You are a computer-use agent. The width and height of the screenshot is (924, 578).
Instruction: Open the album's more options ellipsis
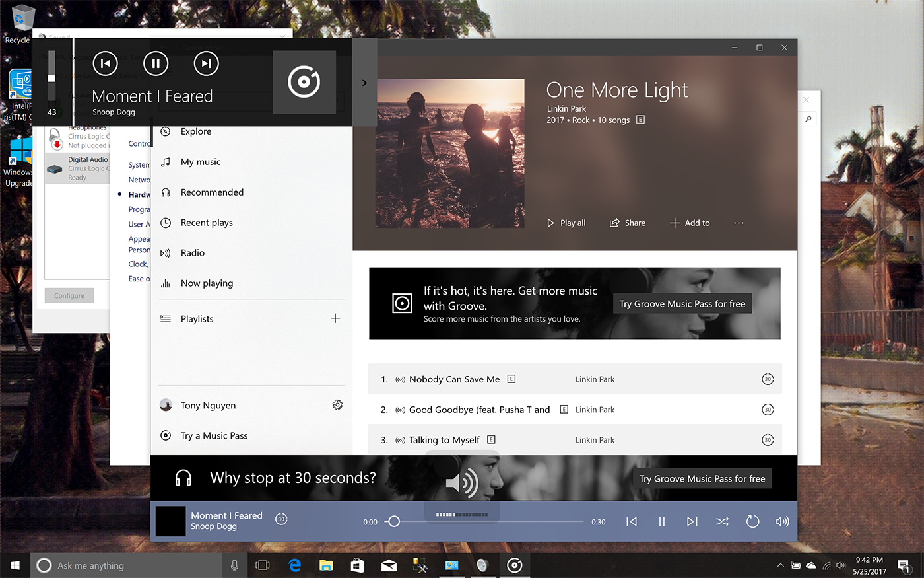click(x=739, y=223)
